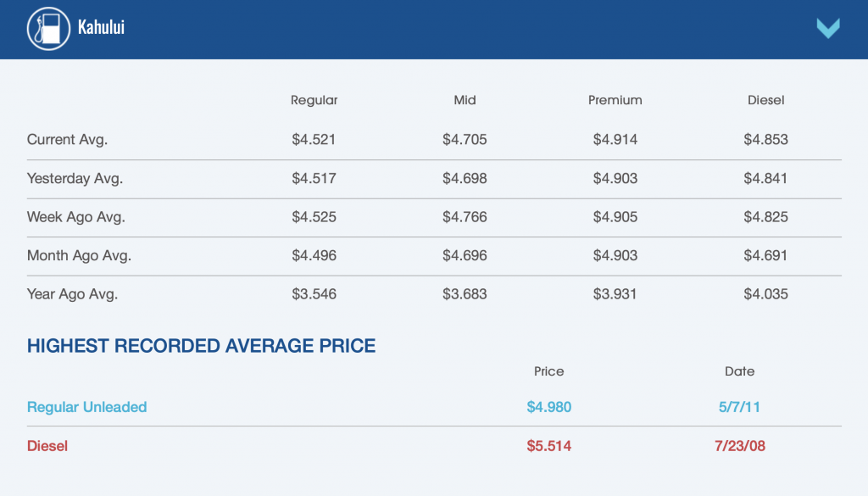868x496 pixels.
Task: Click the gas pump icon
Action: click(48, 29)
